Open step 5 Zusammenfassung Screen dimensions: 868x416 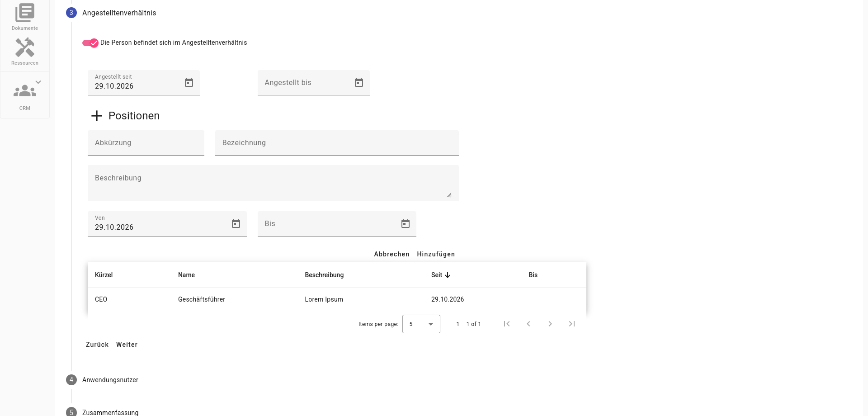[x=102, y=412]
